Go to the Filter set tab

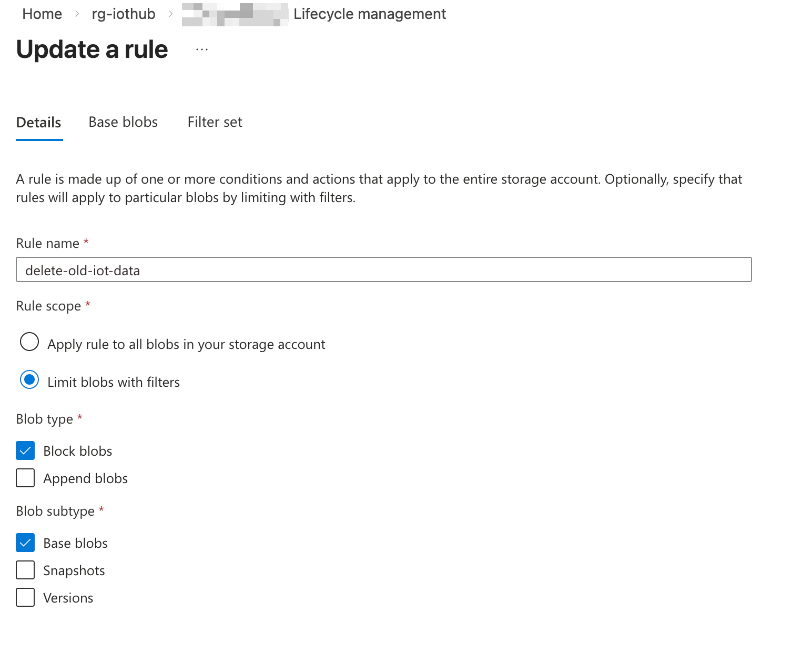tap(215, 122)
